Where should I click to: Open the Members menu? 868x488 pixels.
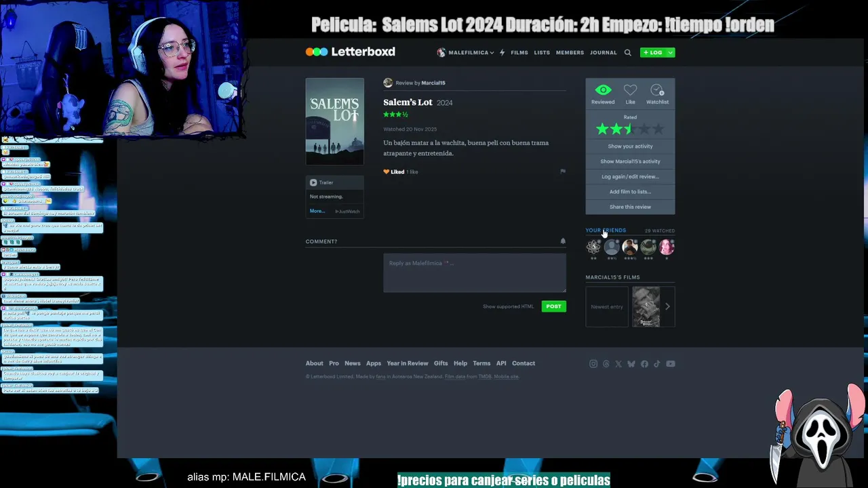click(x=570, y=52)
